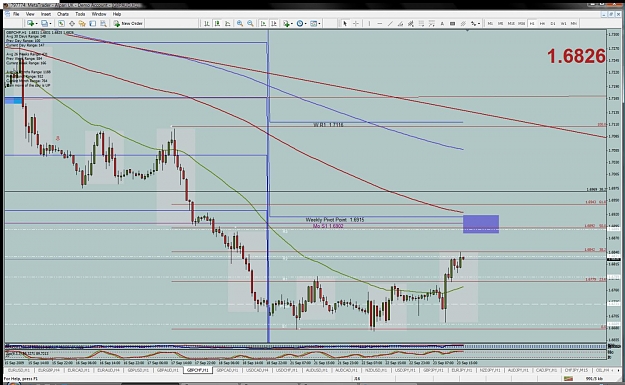Enable the H4 timeframe button
This screenshot has height=385, width=625.
(x=542, y=24)
